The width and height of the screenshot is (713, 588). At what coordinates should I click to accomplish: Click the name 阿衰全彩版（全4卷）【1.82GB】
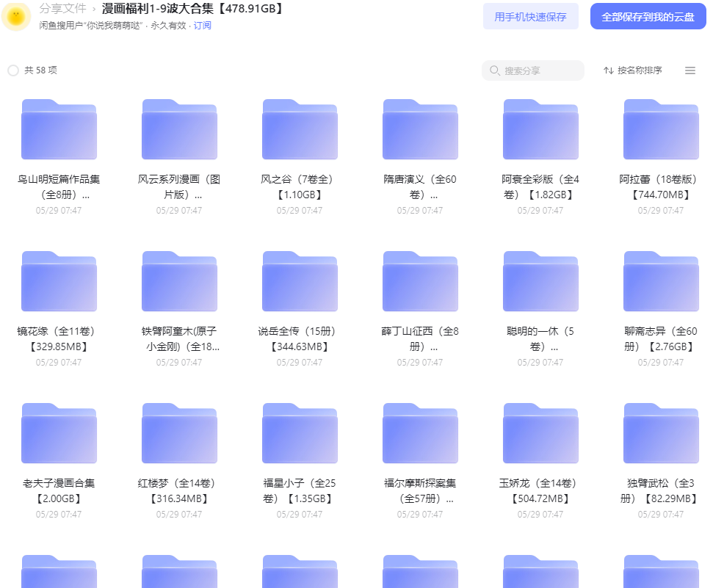[540, 187]
